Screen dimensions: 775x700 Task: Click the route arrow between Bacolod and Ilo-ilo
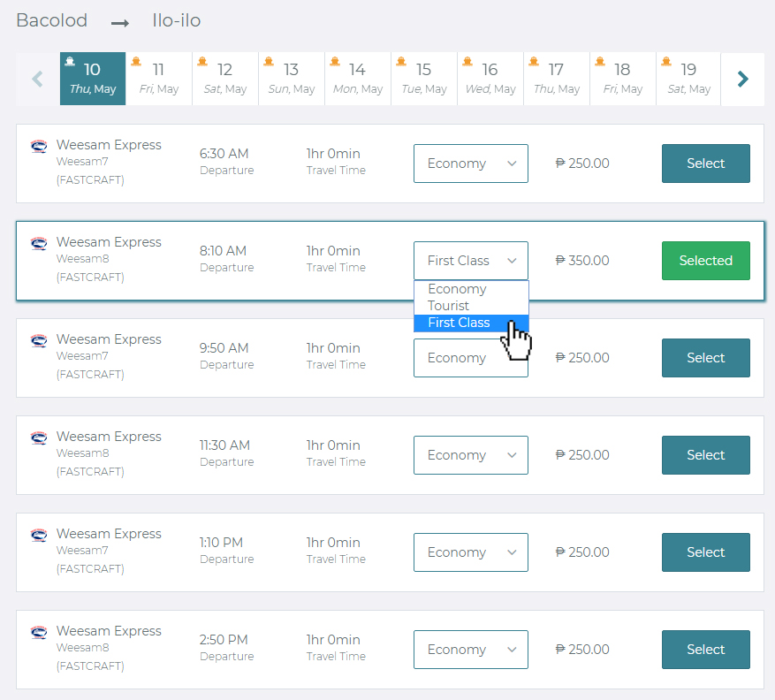point(120,23)
